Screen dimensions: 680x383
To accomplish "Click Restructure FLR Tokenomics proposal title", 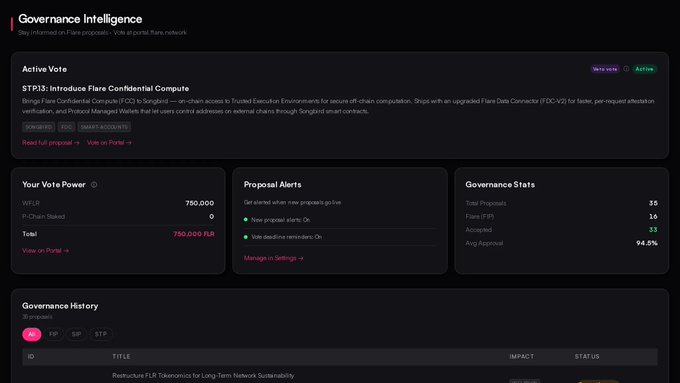I will point(203,376).
